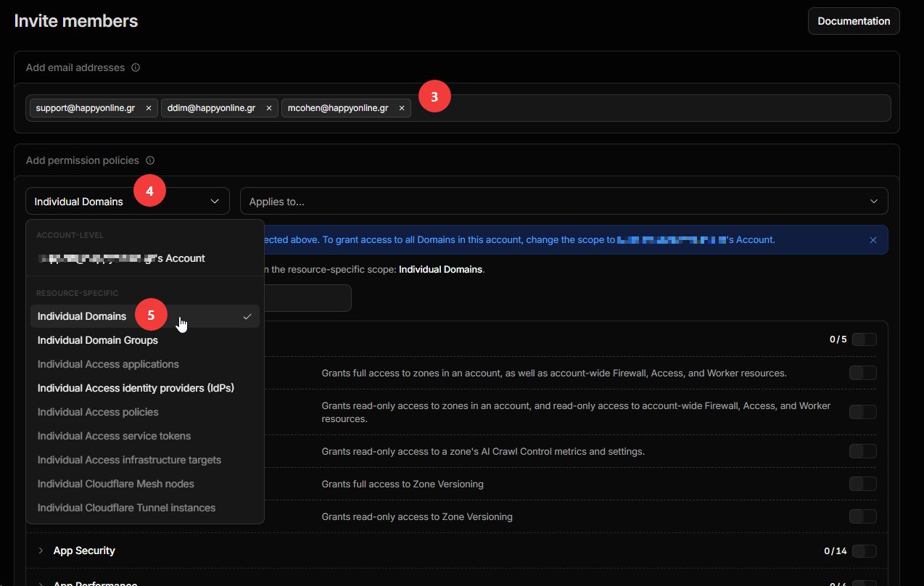Expand the App Security section
924x586 pixels.
41,550
